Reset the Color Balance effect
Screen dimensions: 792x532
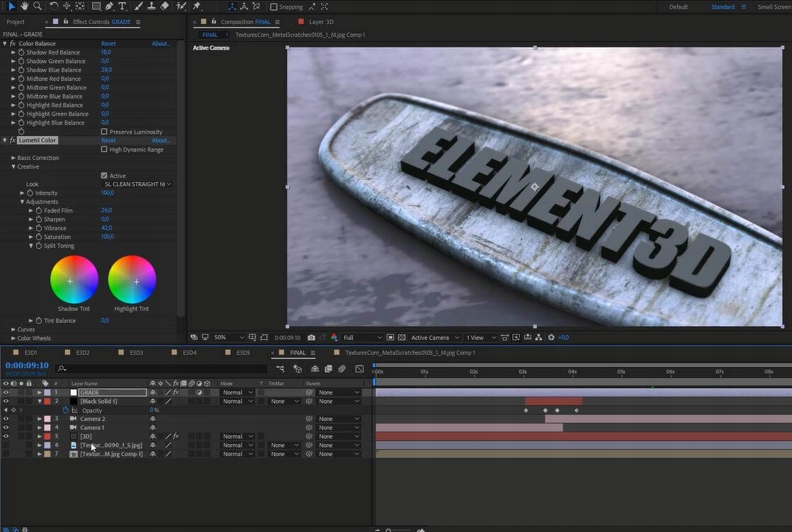(x=108, y=44)
